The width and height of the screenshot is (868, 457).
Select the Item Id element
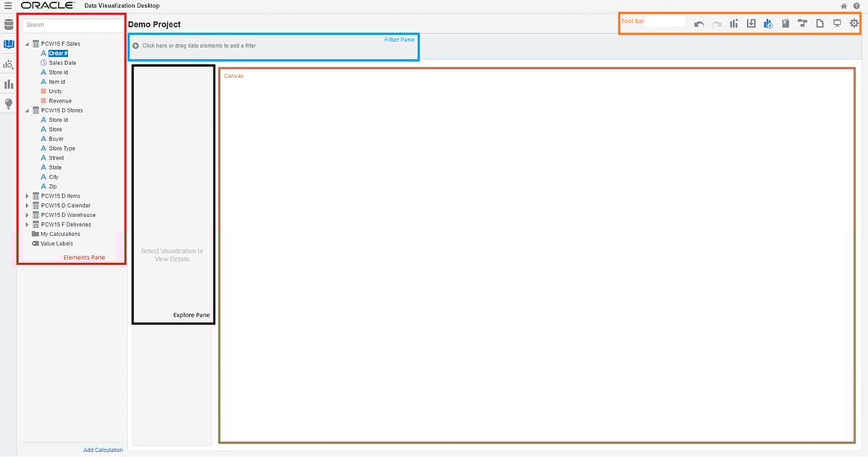coord(57,82)
